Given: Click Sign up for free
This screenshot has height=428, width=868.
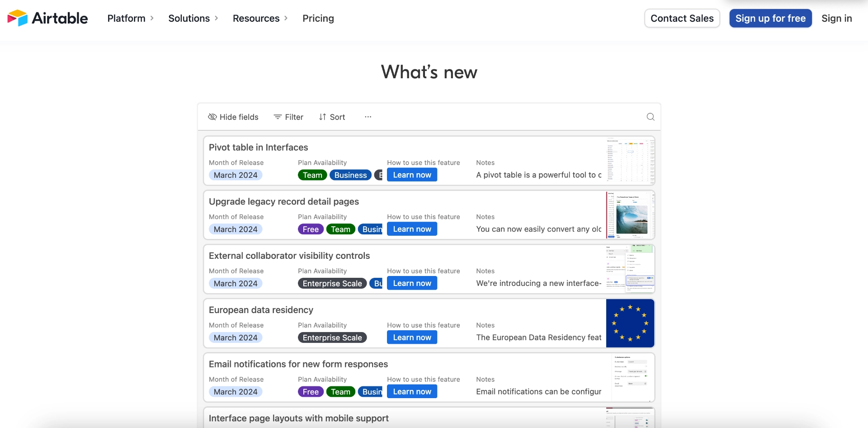Looking at the screenshot, I should tap(770, 18).
